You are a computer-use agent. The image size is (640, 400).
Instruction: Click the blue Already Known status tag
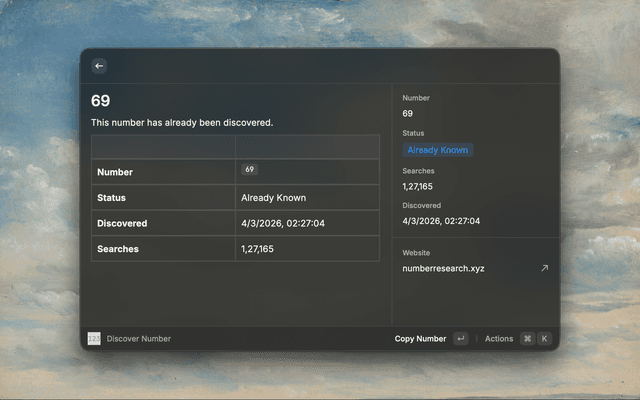pyautogui.click(x=438, y=150)
